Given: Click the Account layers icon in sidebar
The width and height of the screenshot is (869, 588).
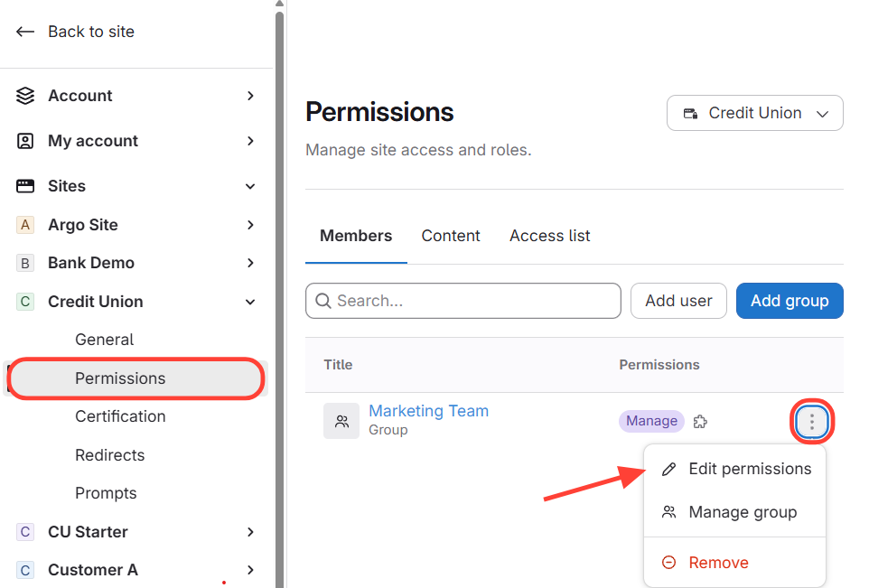Looking at the screenshot, I should click(25, 96).
